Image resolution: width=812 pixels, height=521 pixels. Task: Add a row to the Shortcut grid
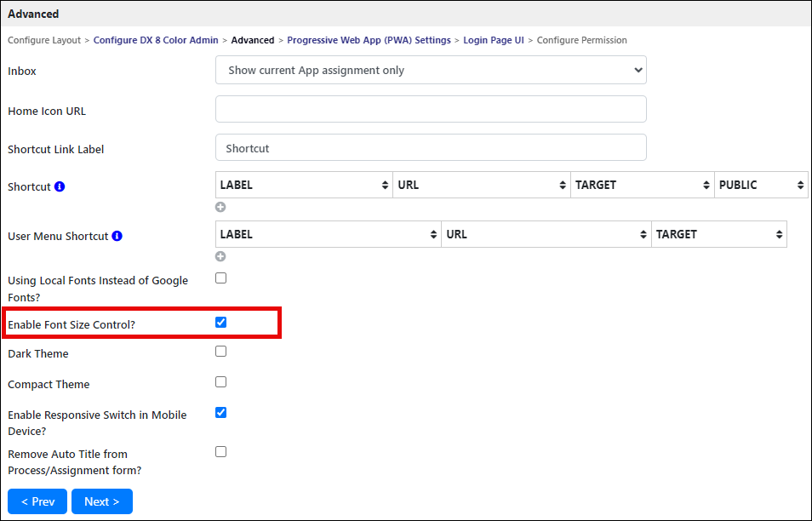[220, 207]
